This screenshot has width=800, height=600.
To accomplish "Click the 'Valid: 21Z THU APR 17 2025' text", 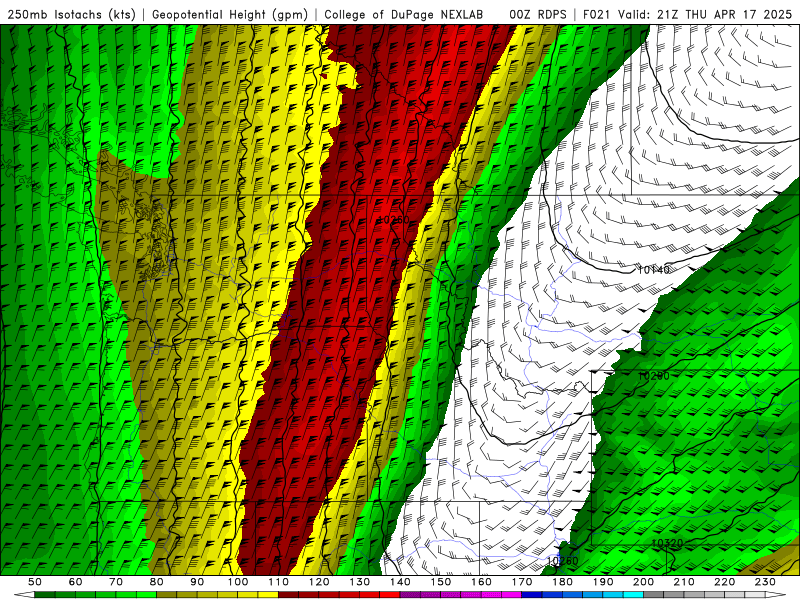I will point(706,15).
